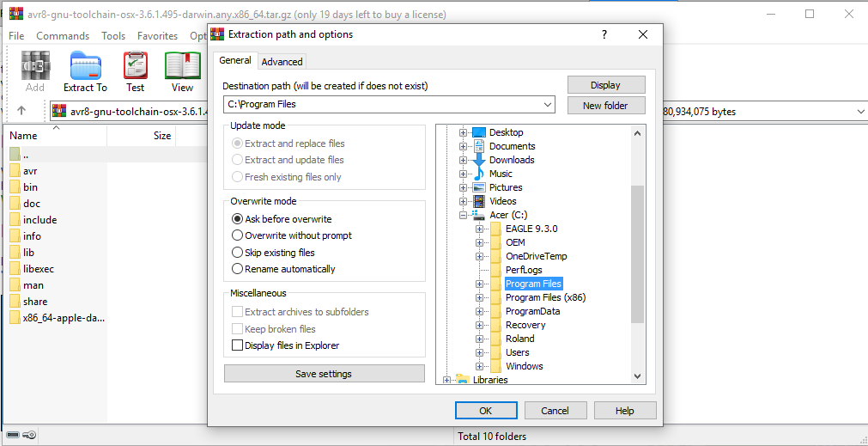Screen dimensions: 868x446
Task: Select the share folder in file list
Action: (x=35, y=302)
